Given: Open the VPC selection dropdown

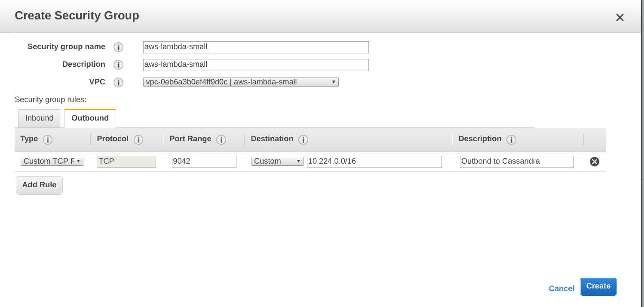Looking at the screenshot, I should click(x=241, y=82).
